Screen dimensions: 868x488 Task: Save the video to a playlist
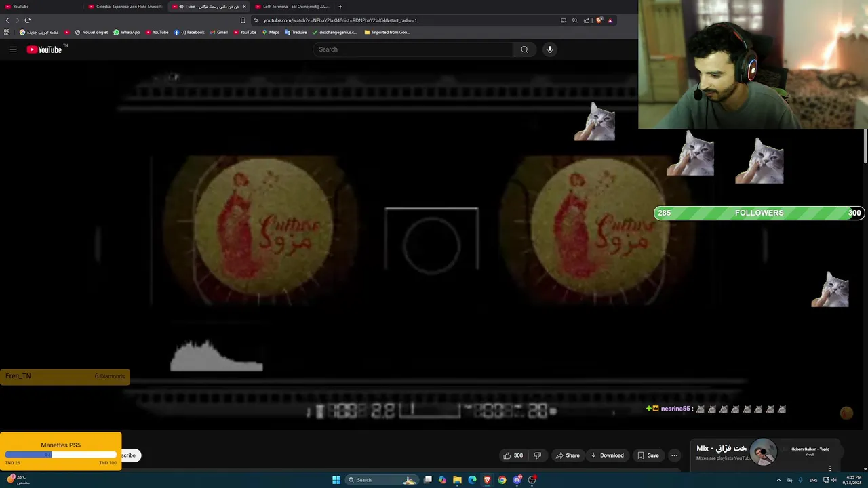[x=648, y=455]
